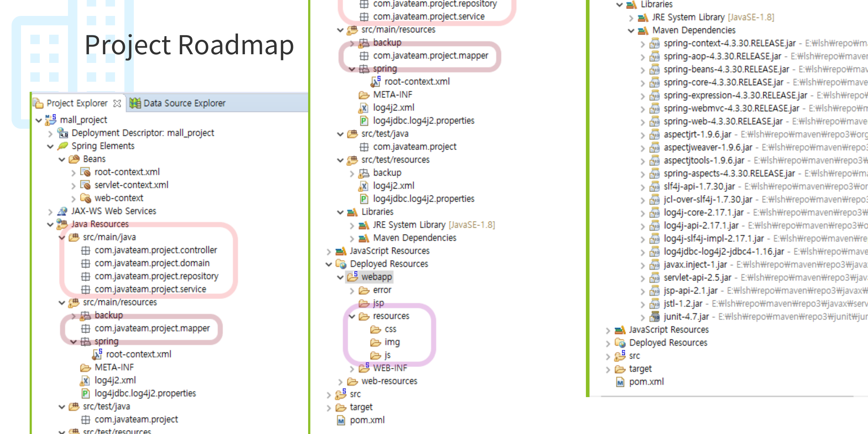This screenshot has height=434, width=868.
Task: Click the WEB-INF folder icon
Action: coord(364,368)
